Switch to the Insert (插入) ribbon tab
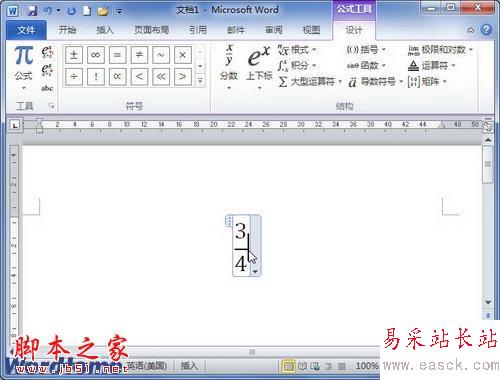 (x=105, y=30)
